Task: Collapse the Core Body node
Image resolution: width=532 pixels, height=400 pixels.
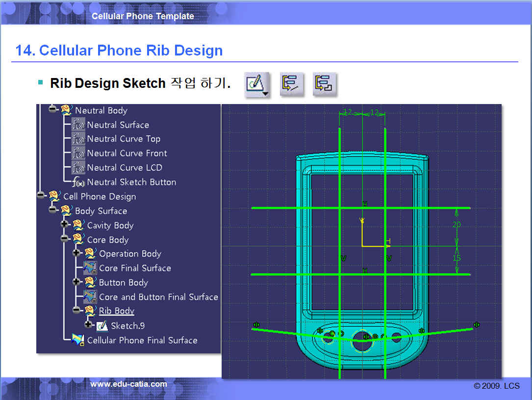Action: click(x=64, y=239)
